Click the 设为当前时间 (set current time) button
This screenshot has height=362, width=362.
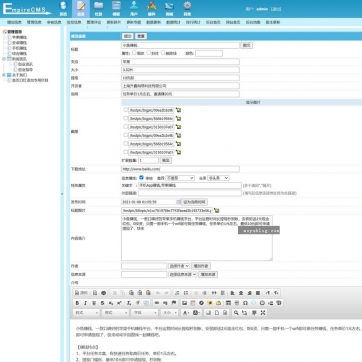click(x=195, y=202)
